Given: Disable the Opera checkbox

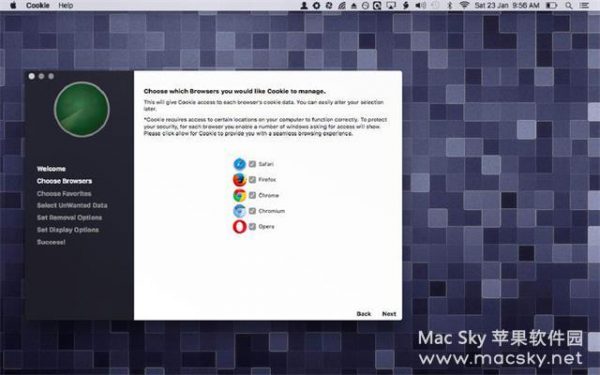Looking at the screenshot, I should click(x=252, y=227).
